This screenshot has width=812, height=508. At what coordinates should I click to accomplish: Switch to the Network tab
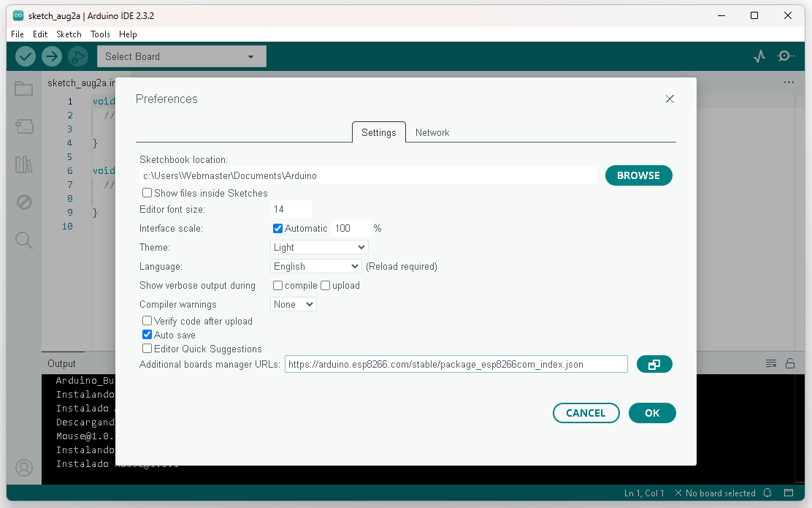click(432, 132)
